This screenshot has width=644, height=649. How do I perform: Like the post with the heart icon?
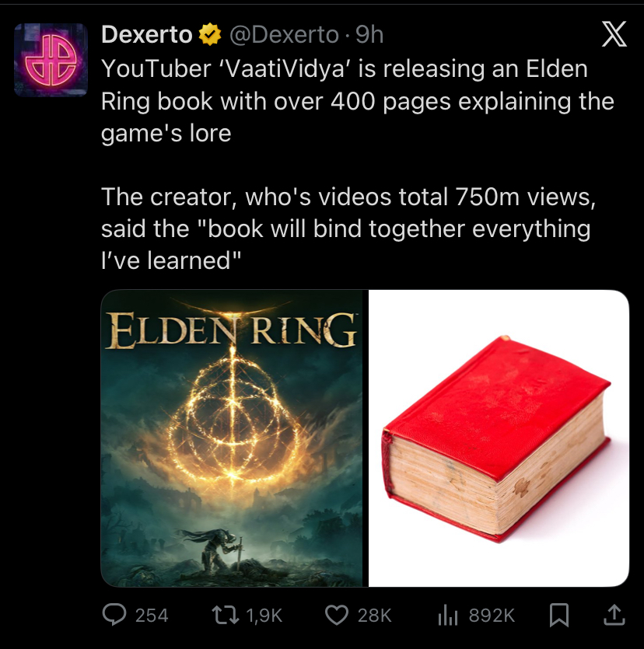(x=336, y=615)
